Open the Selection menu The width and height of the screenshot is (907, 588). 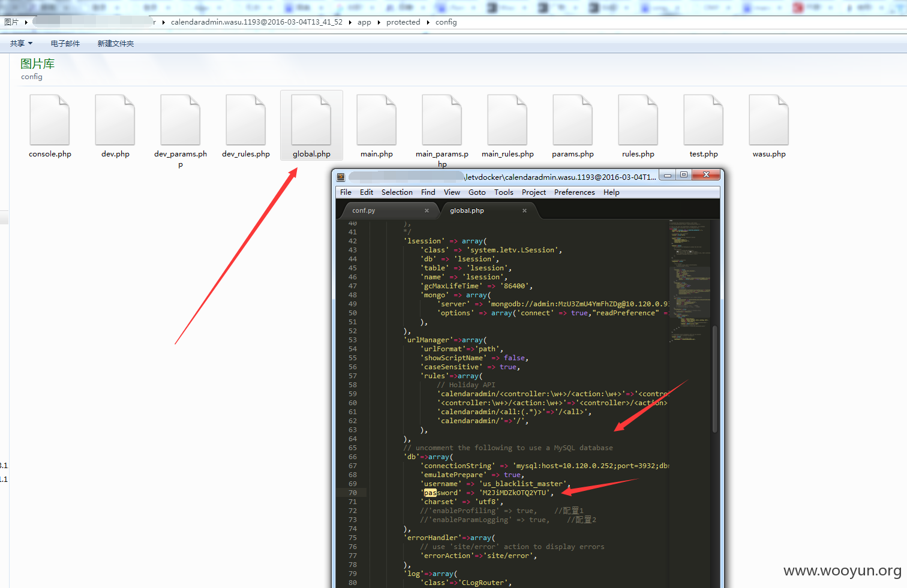pos(397,192)
